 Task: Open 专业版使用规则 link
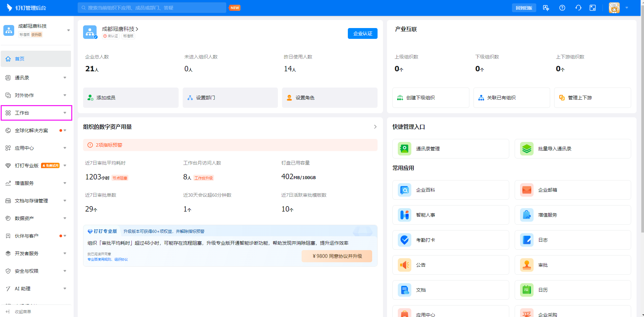(99, 260)
